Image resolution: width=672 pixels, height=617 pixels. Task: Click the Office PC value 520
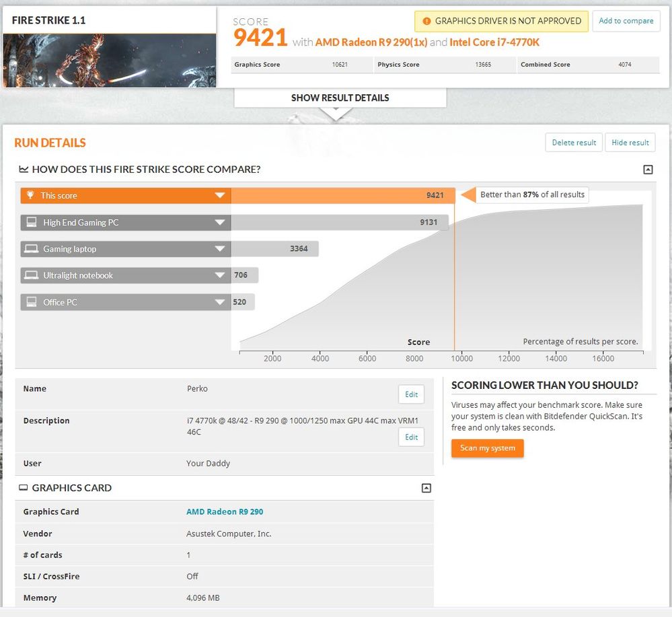(239, 302)
